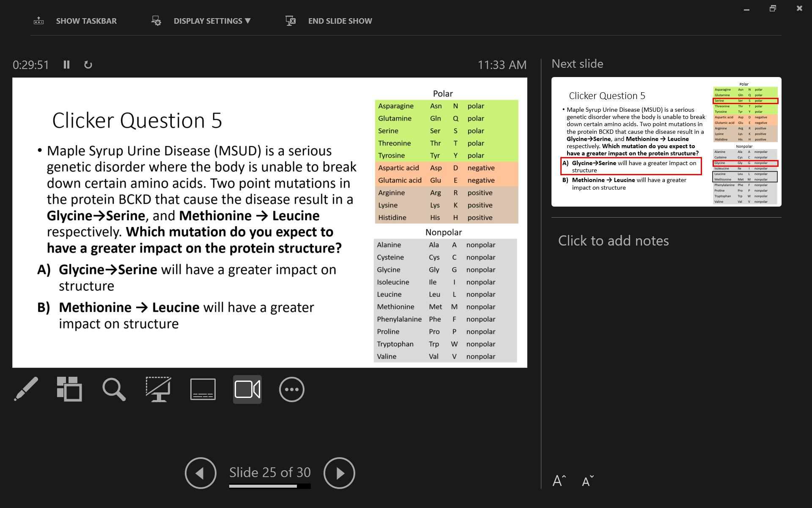Viewport: 812px width, 508px height.
Task: Click the Leucine row in the table
Action: [x=445, y=295]
